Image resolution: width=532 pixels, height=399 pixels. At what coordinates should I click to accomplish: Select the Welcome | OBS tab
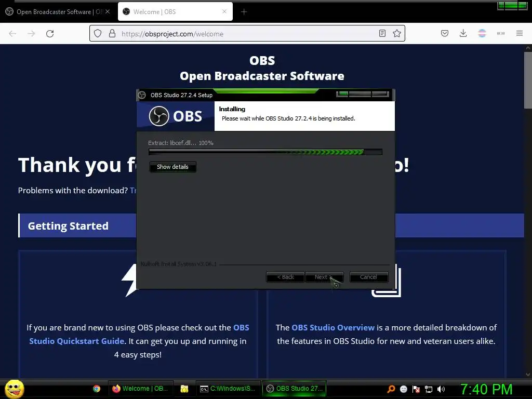[175, 12]
